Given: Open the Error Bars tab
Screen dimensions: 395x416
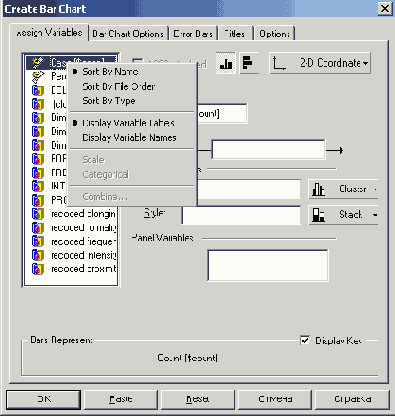Looking at the screenshot, I should click(193, 34).
